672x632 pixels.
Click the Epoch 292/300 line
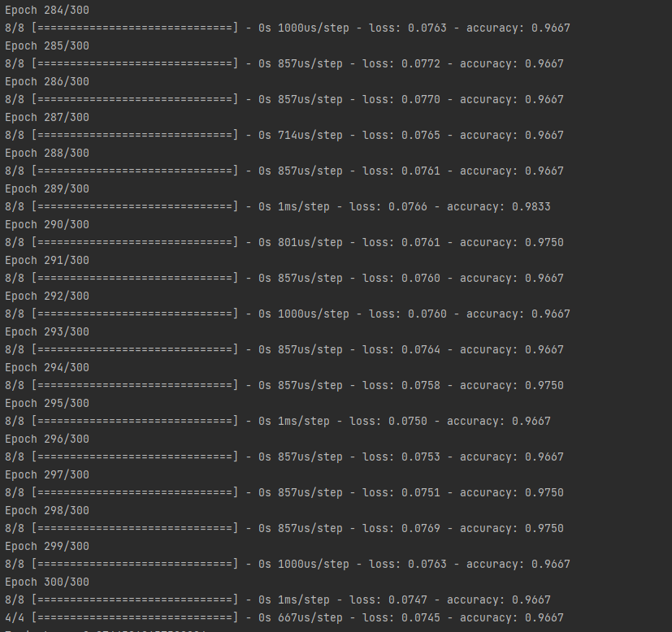(47, 296)
